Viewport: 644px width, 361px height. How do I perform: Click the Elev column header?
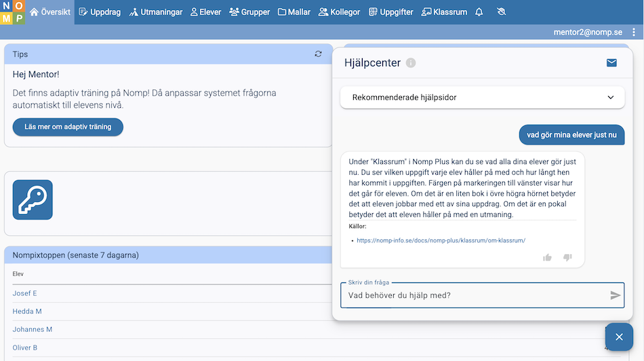coord(18,274)
